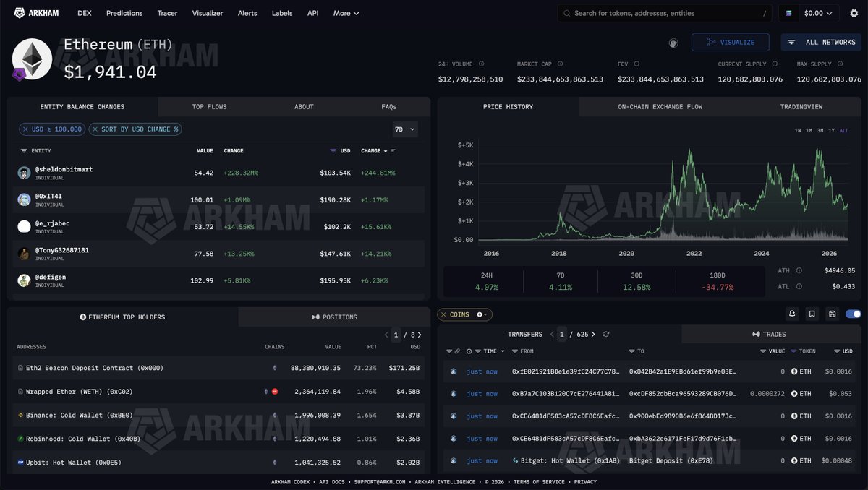Open the settings gear icon
The image size is (868, 490).
pyautogui.click(x=854, y=13)
